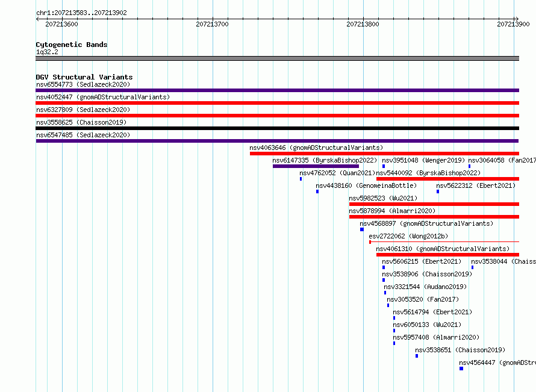Click the blue marker under nsv3538044
This screenshot has width=536, height=392.
[x=472, y=267]
